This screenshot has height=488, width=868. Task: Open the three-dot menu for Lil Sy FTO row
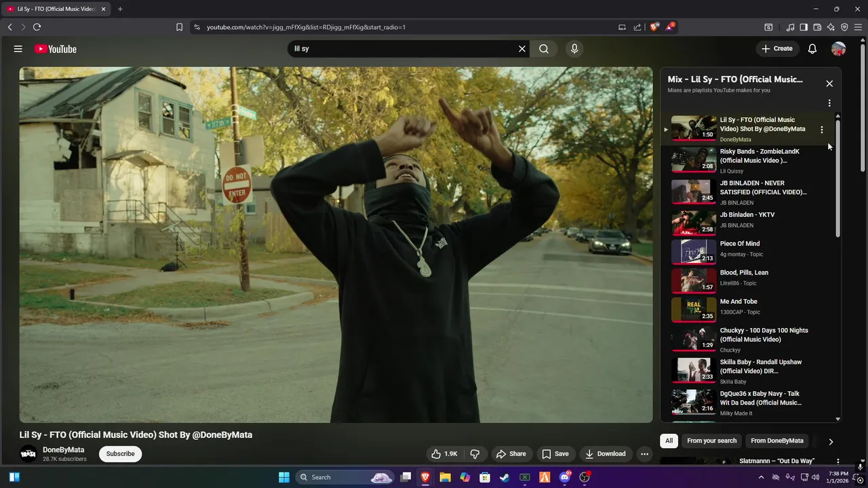pyautogui.click(x=822, y=129)
